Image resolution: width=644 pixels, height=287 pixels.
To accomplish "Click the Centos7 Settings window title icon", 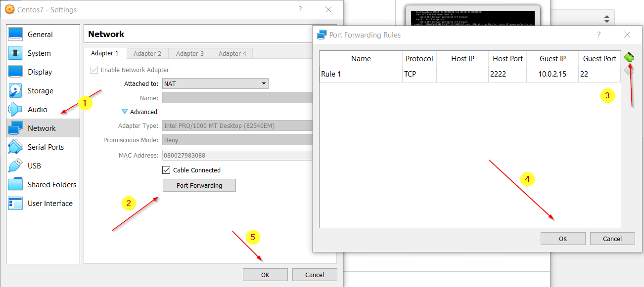I will point(9,9).
